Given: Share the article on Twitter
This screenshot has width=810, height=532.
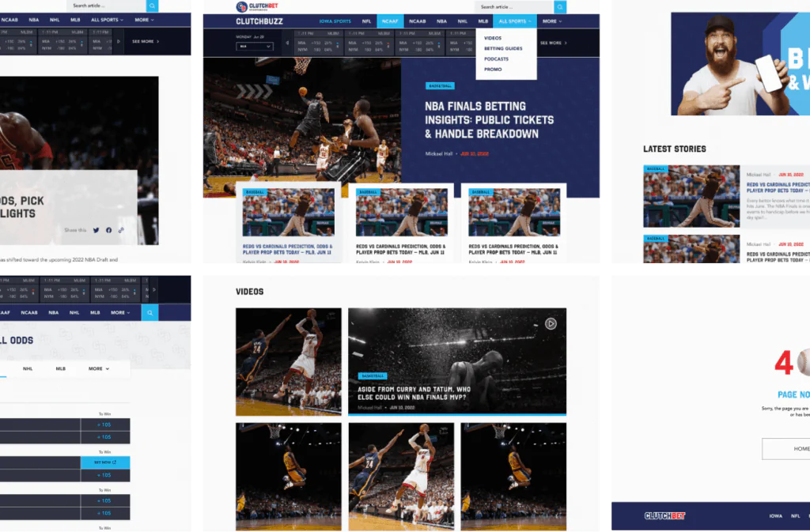Looking at the screenshot, I should point(96,230).
